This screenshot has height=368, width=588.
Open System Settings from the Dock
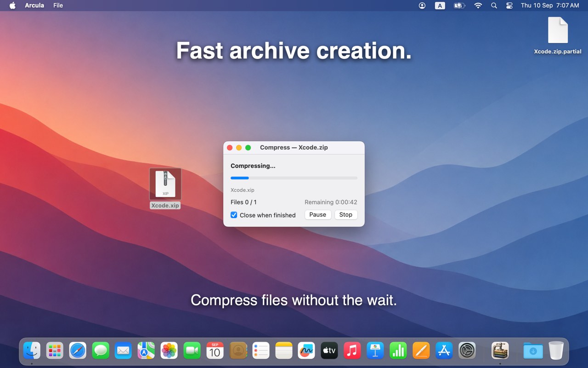[x=467, y=351]
